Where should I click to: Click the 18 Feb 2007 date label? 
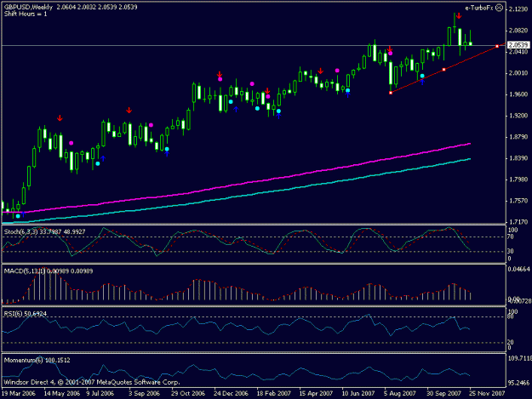coord(273,393)
